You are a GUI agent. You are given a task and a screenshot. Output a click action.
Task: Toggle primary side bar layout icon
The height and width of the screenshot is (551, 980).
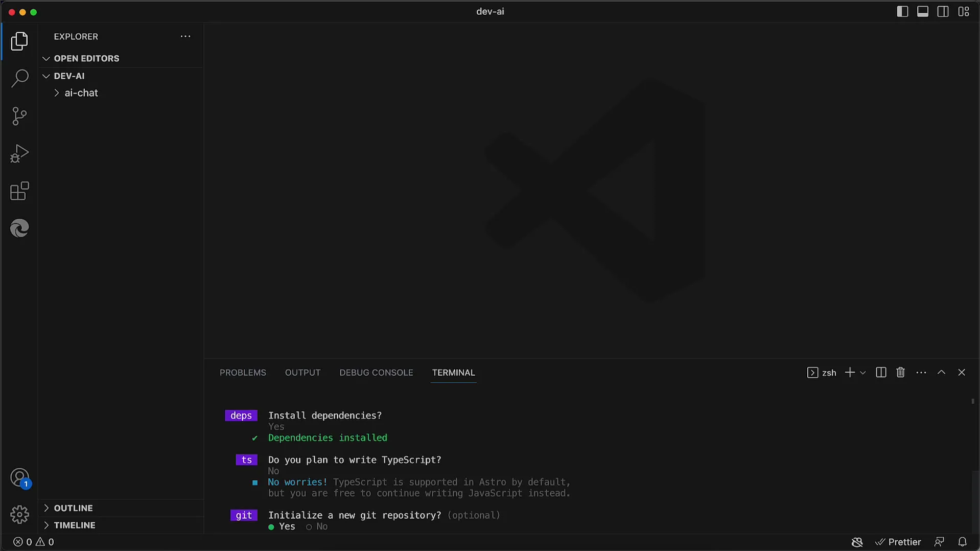click(x=902, y=11)
